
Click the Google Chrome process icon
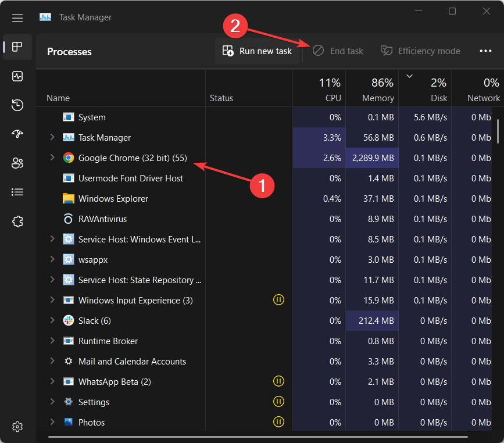68,158
